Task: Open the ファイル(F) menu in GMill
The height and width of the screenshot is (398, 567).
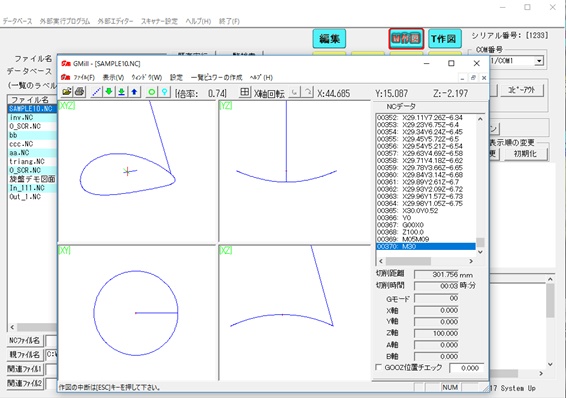Action: (84, 78)
